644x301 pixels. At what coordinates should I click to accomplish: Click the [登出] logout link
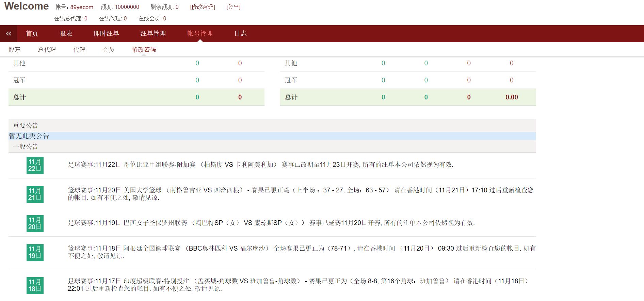(234, 7)
